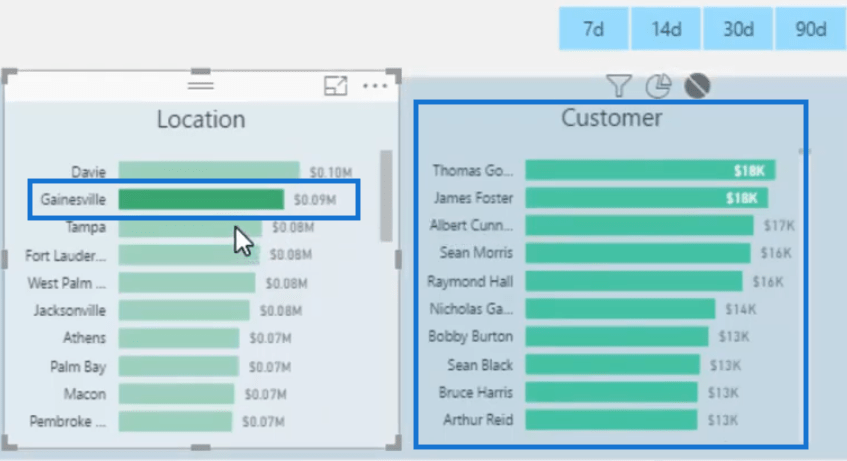Switch to the 30d time range
The width and height of the screenshot is (847, 461).
[738, 29]
